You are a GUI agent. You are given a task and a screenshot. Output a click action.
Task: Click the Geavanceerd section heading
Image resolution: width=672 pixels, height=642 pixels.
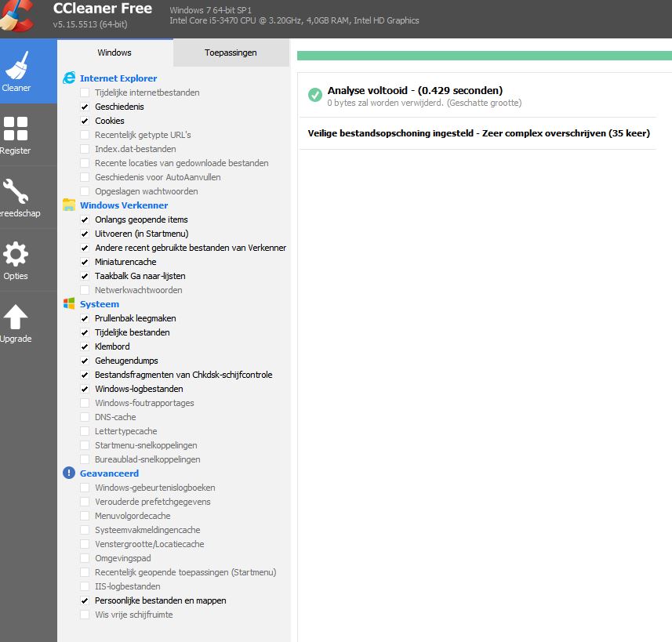(x=109, y=473)
